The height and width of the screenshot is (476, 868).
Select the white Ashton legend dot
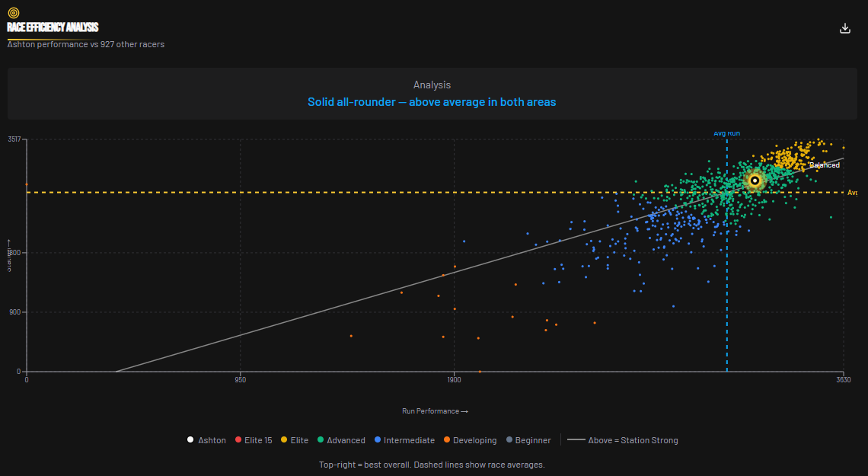[x=190, y=439]
